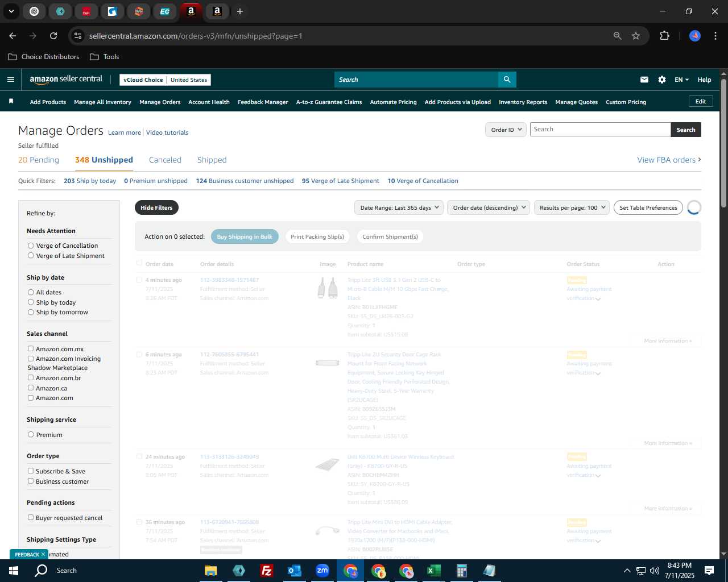Check Buyer requested cancel filter
The height and width of the screenshot is (582, 728).
(x=31, y=517)
